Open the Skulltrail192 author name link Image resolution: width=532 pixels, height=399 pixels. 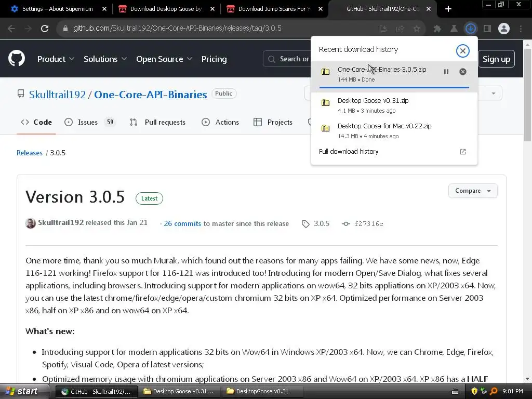61,222
